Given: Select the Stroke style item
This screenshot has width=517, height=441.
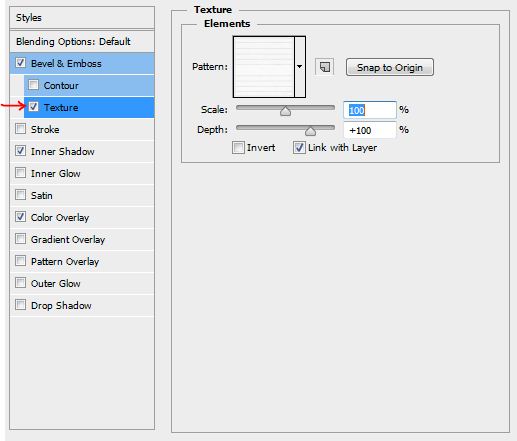Looking at the screenshot, I should tap(82, 129).
